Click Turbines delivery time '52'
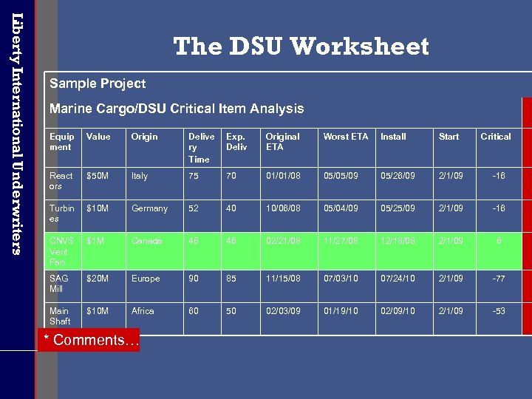The height and width of the screenshot is (399, 532). [202, 216]
